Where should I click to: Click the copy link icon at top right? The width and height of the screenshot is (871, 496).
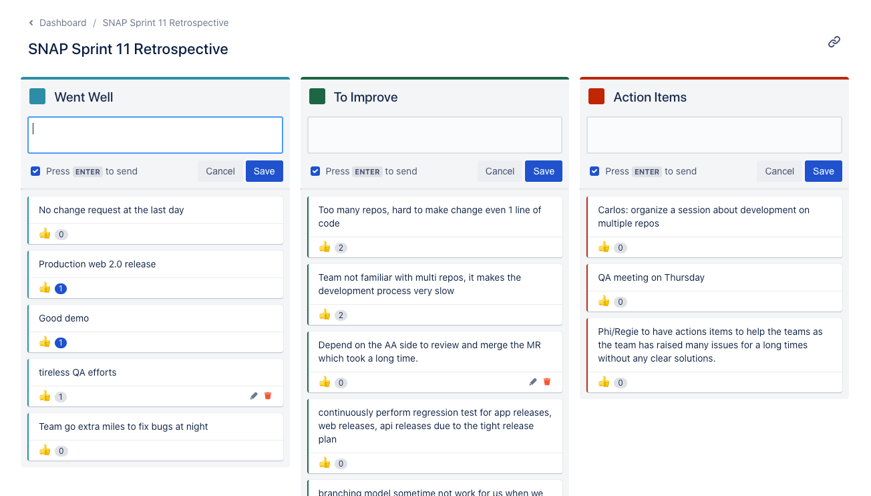coord(834,42)
